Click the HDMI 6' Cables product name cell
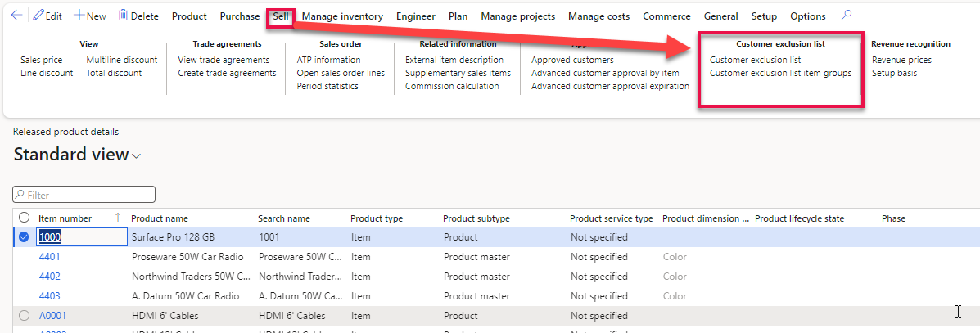 (165, 316)
